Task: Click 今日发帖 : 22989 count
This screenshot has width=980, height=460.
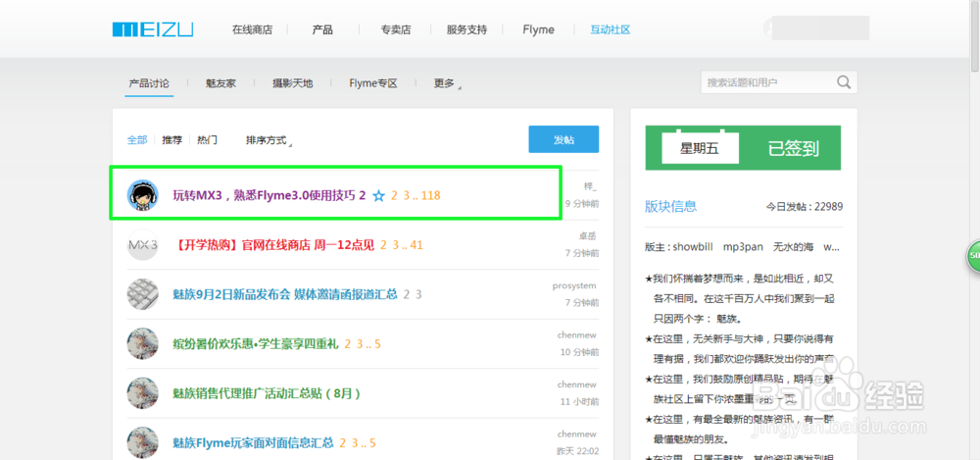Action: (x=805, y=206)
